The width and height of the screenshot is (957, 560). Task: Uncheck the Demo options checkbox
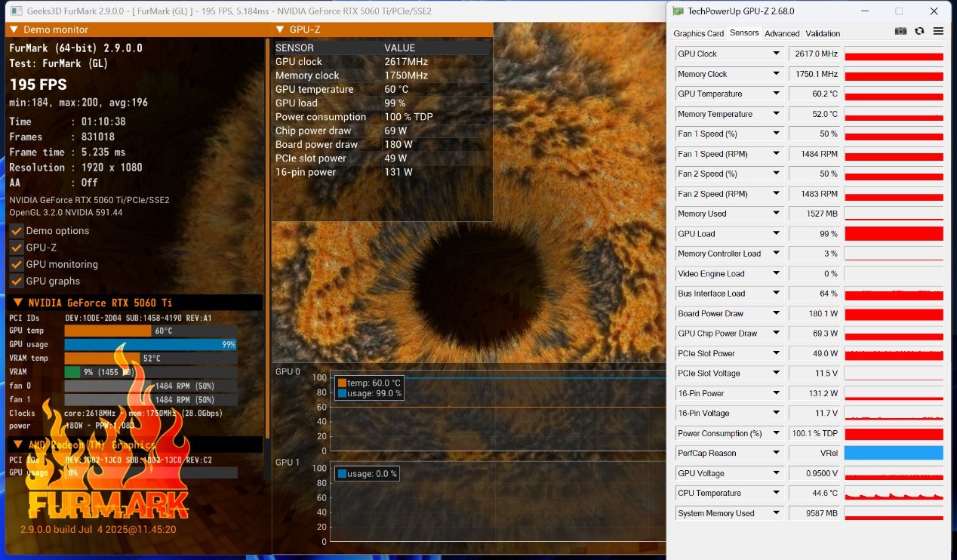click(x=17, y=231)
